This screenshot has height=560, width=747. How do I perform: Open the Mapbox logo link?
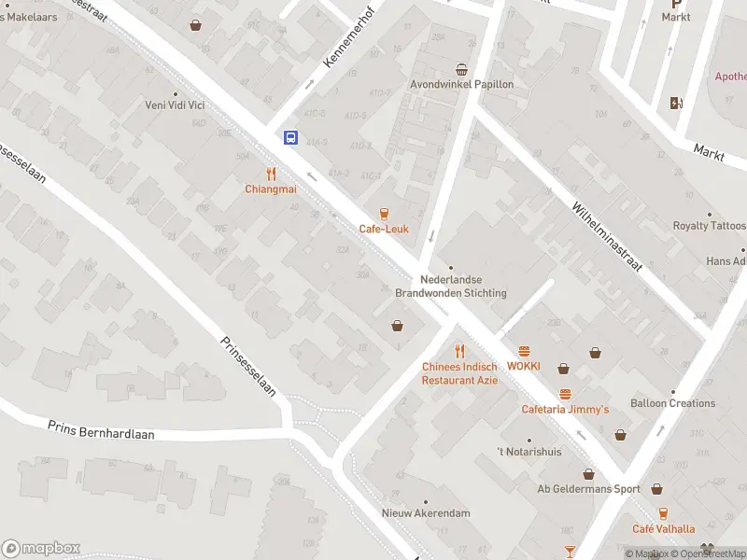[40, 549]
